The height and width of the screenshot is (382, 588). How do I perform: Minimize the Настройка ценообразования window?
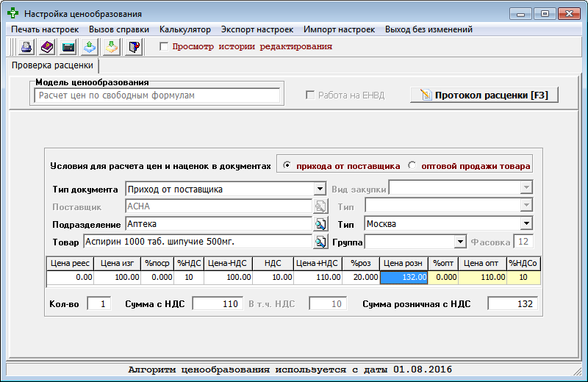pyautogui.click(x=520, y=14)
